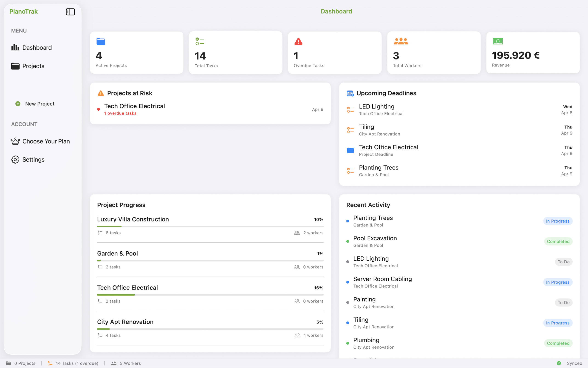Select Planting Trees in Upcoming Deadlines
Screen dimensions: 588x368
click(x=459, y=171)
